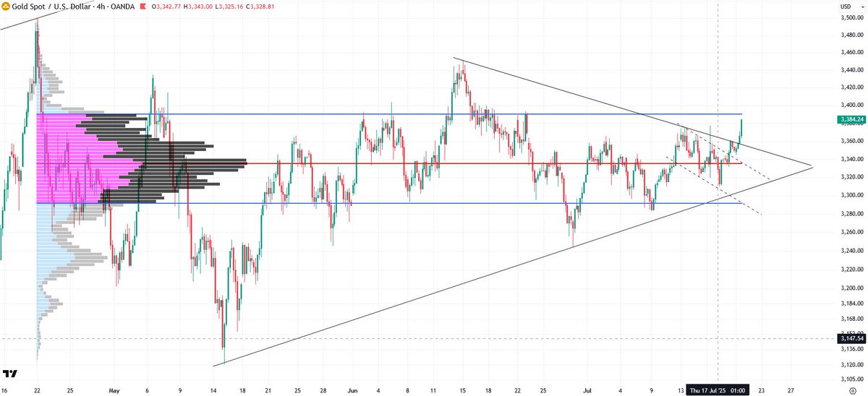Click the 21 date label on time axis
Screen dimensions: 868x396
point(268,389)
